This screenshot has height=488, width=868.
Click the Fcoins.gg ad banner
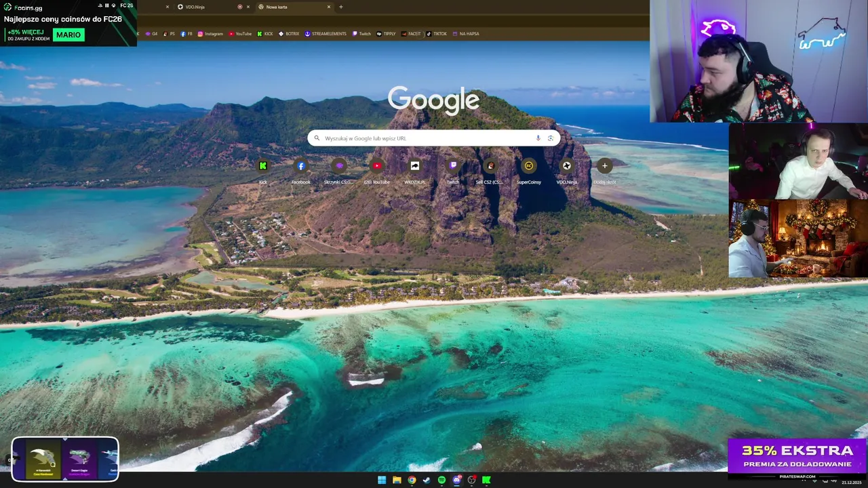click(x=68, y=23)
